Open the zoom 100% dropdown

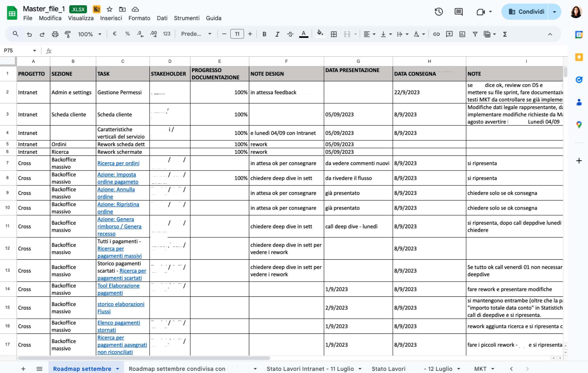(89, 34)
